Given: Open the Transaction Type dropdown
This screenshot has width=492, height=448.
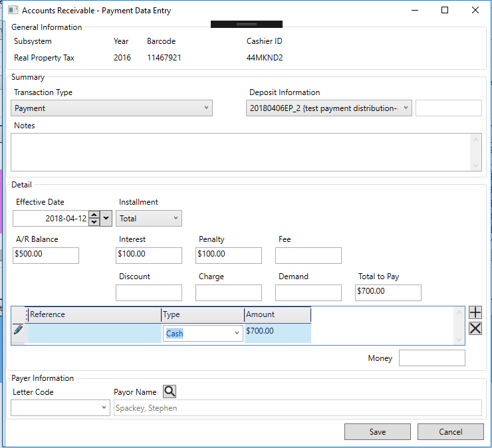Looking at the screenshot, I should click(x=112, y=108).
